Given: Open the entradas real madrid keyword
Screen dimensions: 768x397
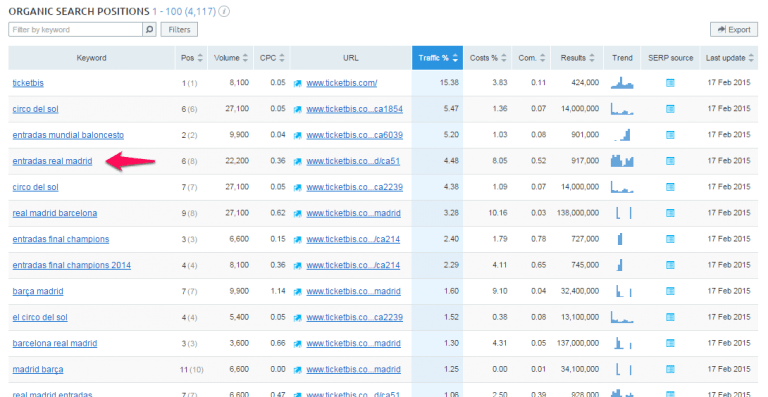Looking at the screenshot, I should 52,161.
